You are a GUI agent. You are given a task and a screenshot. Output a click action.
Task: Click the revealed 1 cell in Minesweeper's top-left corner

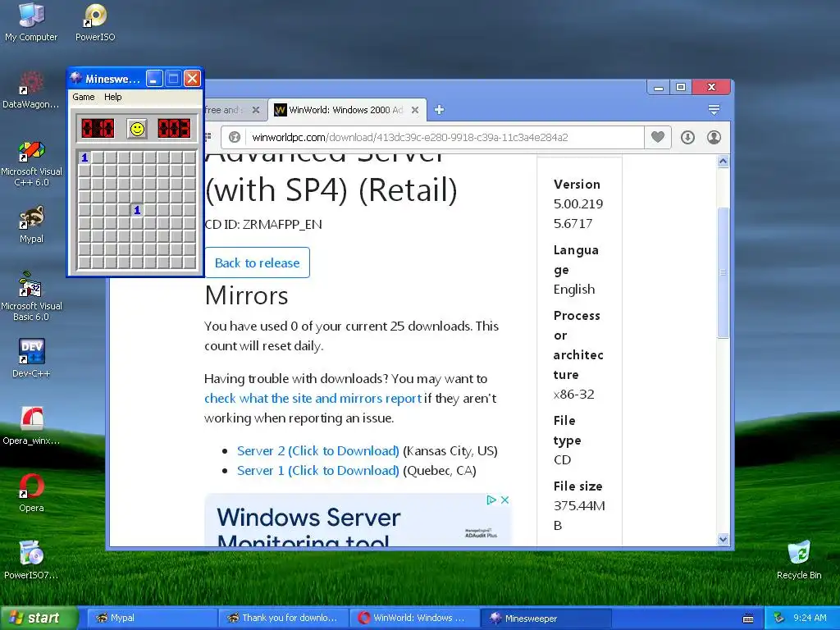[x=84, y=157]
